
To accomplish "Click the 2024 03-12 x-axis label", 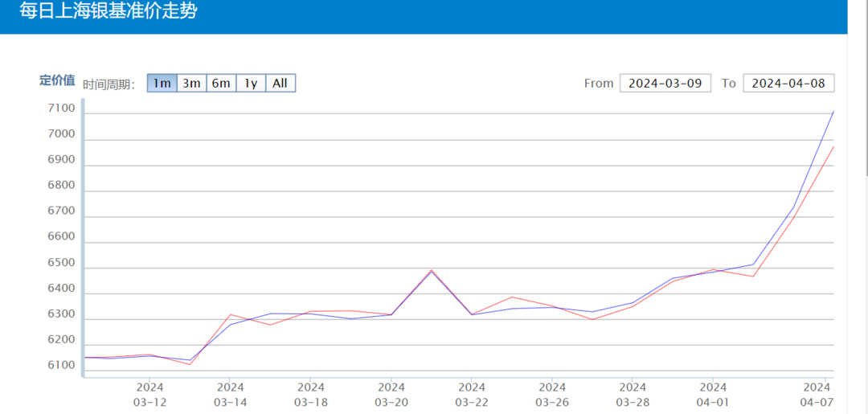I will click(x=149, y=394).
